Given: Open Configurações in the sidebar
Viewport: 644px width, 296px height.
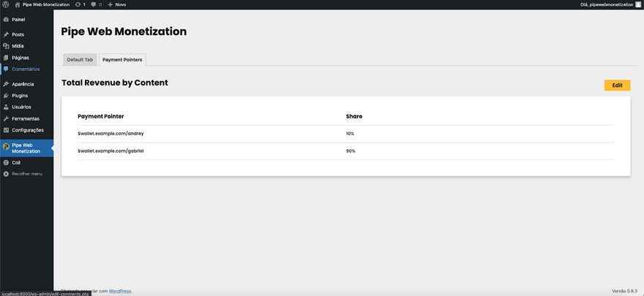Looking at the screenshot, I should point(28,130).
